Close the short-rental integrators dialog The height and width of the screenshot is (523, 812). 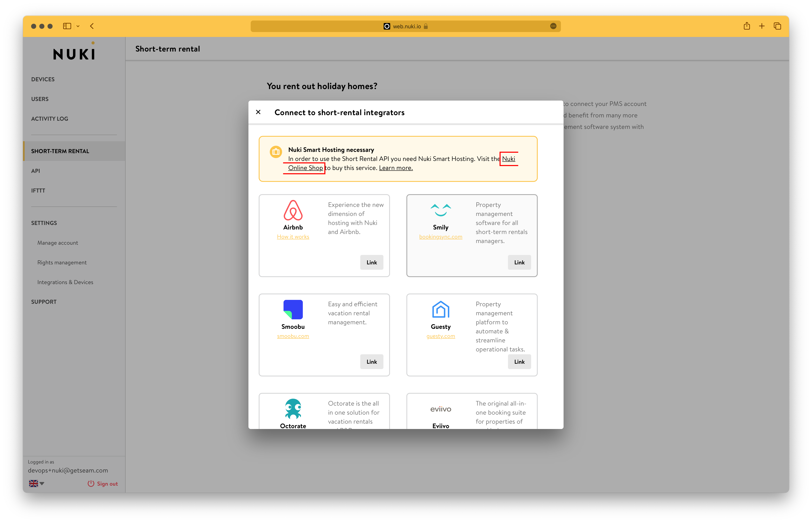[x=258, y=112]
